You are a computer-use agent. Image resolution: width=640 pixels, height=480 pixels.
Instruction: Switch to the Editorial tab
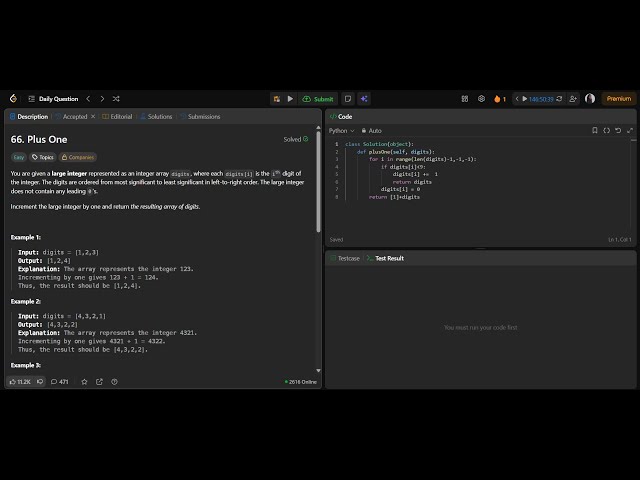coord(117,116)
